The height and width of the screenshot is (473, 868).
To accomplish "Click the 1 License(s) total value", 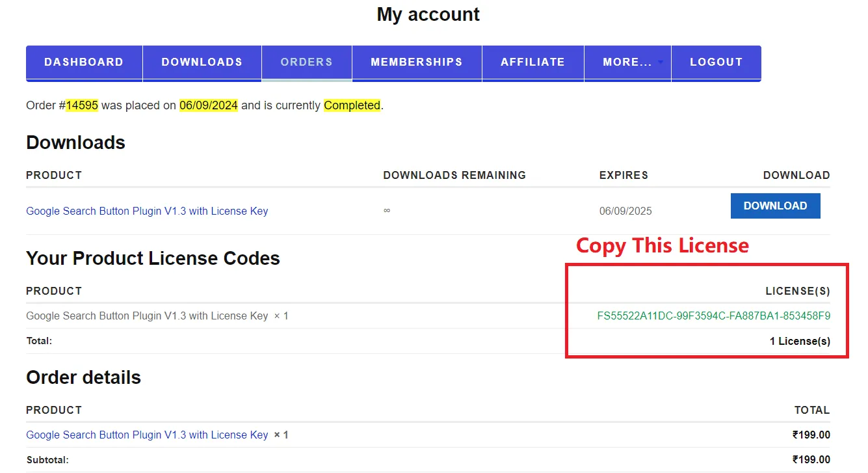I will click(800, 341).
